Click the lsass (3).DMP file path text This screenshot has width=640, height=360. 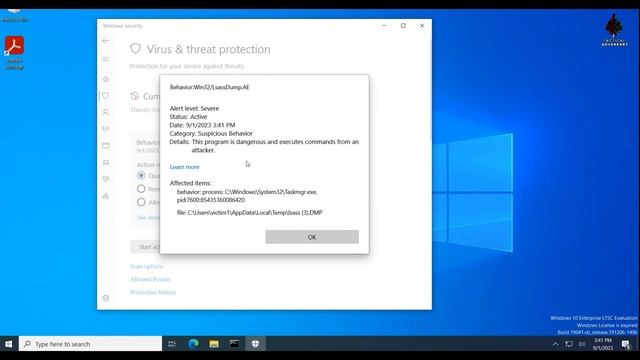[x=249, y=212]
